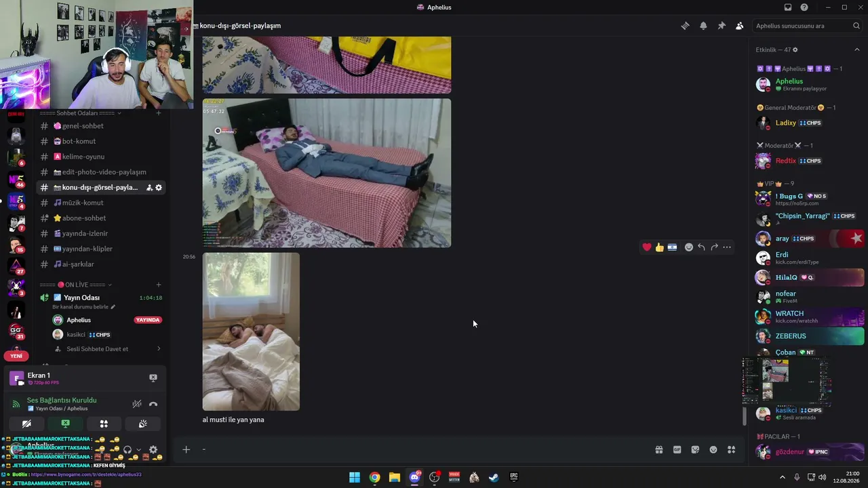Open the Discord inbox icon
868x488 pixels.
click(788, 7)
